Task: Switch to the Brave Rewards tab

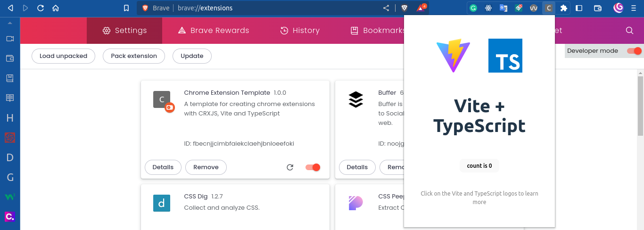Action: (x=214, y=30)
